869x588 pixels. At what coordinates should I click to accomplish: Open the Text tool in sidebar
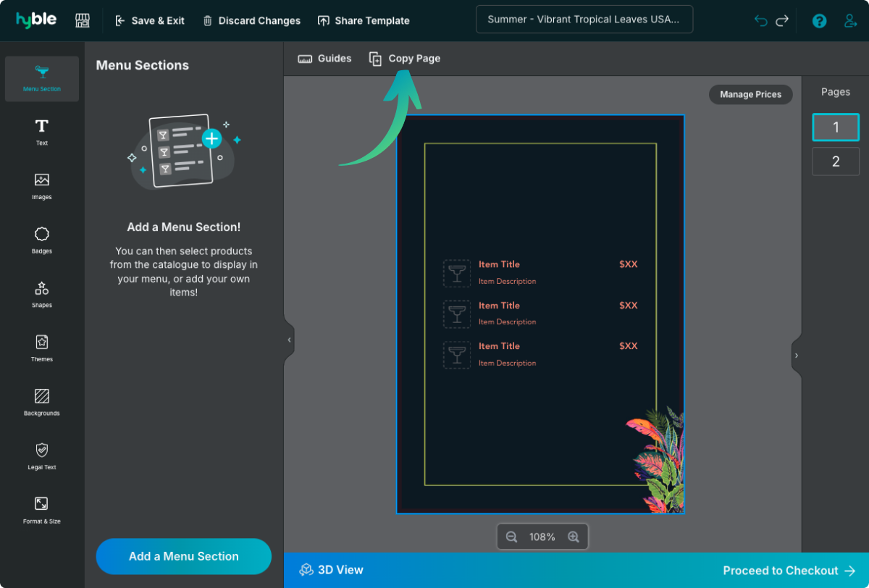pos(42,132)
